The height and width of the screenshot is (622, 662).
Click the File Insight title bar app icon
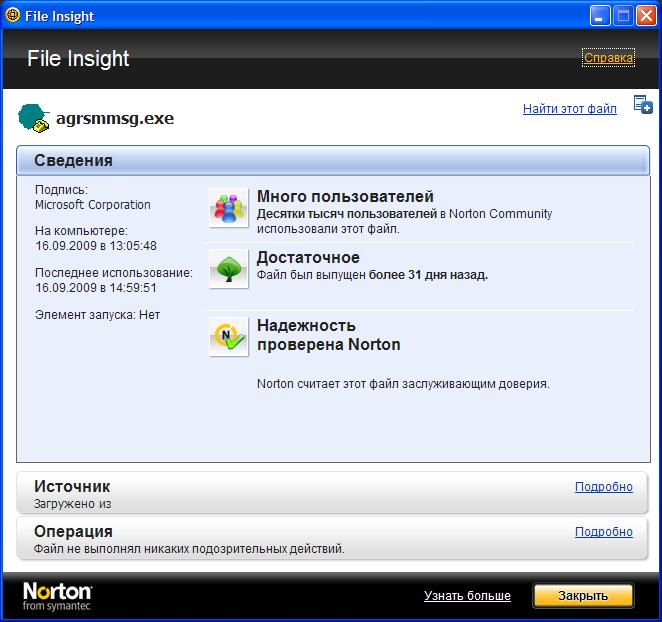point(13,15)
